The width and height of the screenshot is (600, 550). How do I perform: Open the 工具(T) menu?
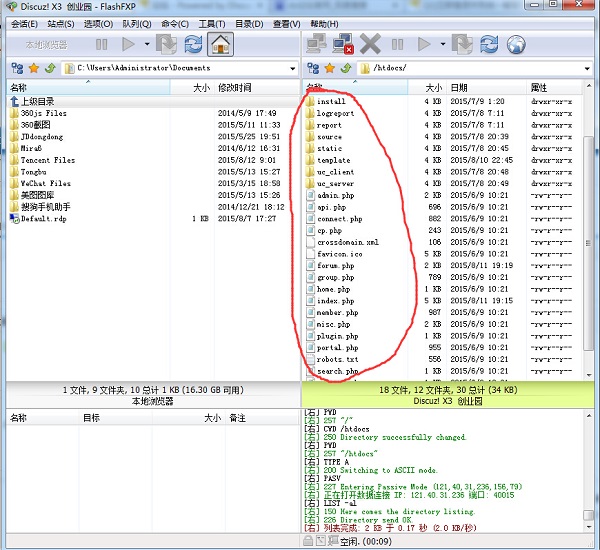[x=211, y=23]
